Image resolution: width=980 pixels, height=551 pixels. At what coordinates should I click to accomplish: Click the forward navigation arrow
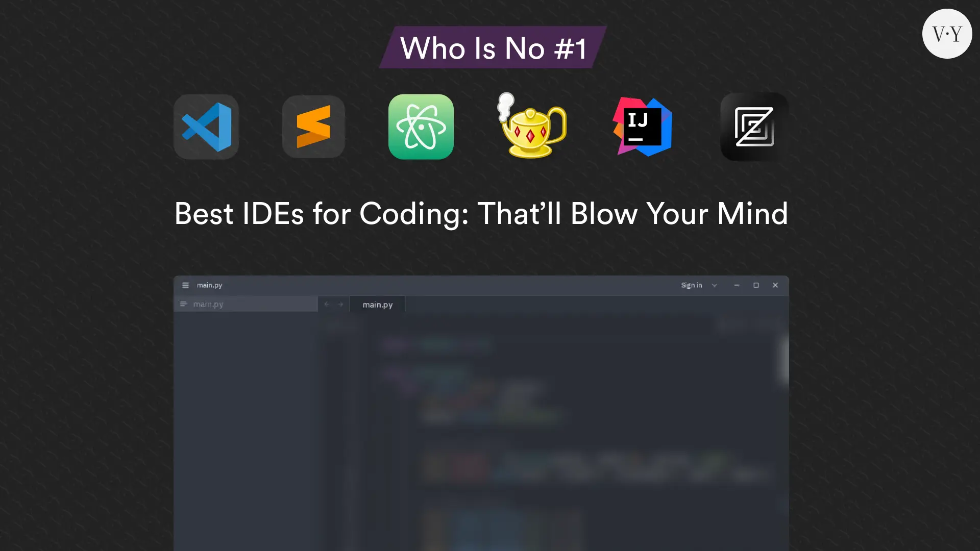(x=340, y=304)
